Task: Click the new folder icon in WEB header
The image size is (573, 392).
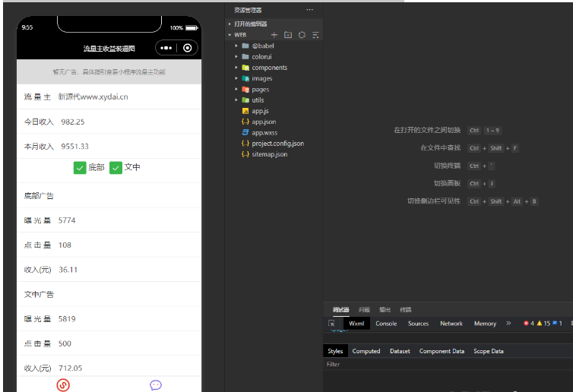Action: click(x=288, y=35)
